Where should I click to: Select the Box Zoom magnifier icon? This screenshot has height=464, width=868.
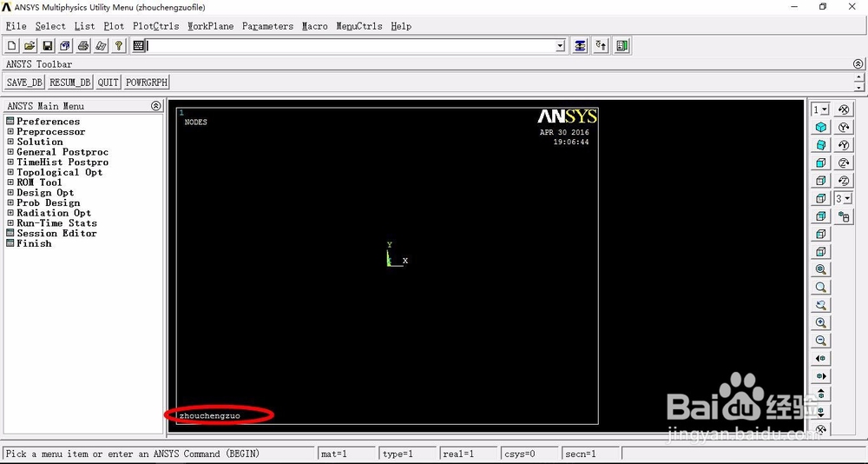pyautogui.click(x=821, y=287)
